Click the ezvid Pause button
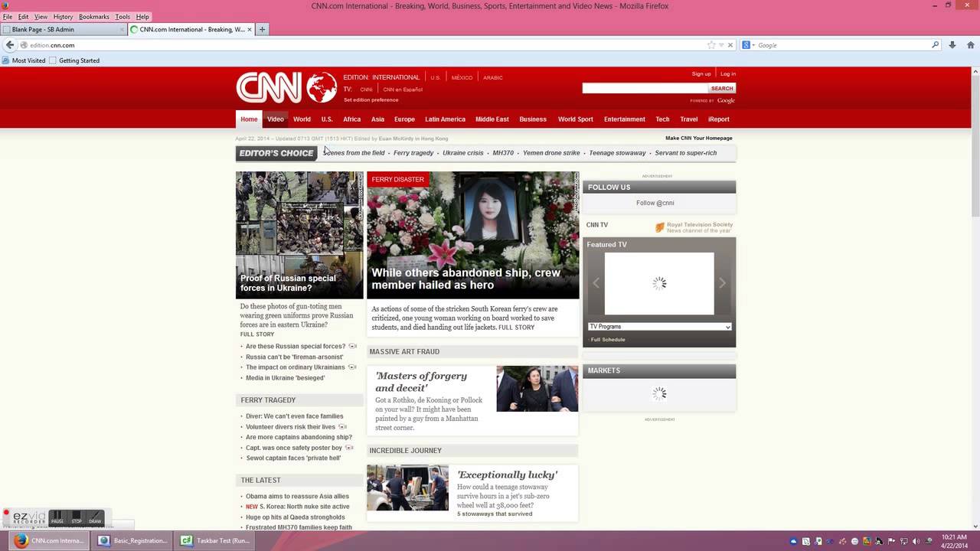This screenshot has height=551, width=980. coord(57,517)
